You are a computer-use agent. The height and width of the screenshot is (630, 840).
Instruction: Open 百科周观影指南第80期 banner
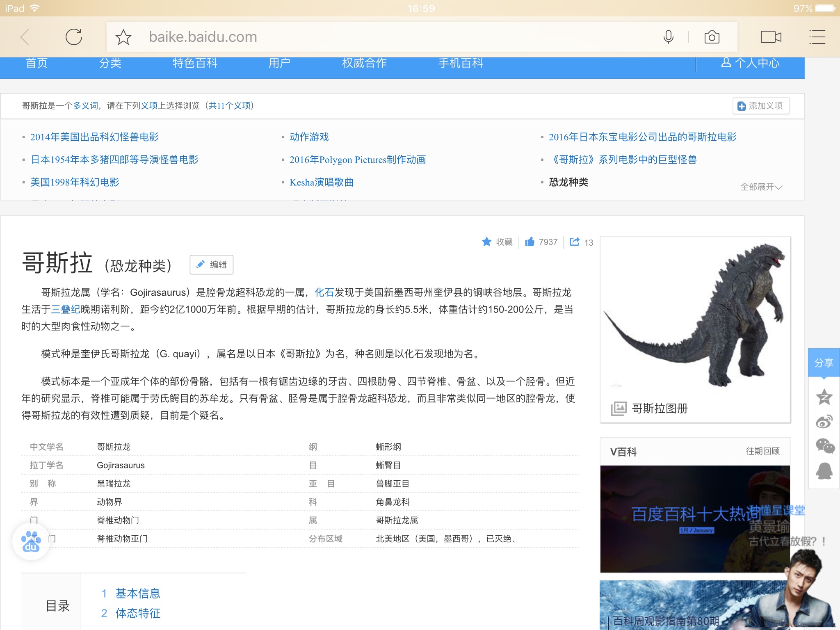[x=695, y=605]
